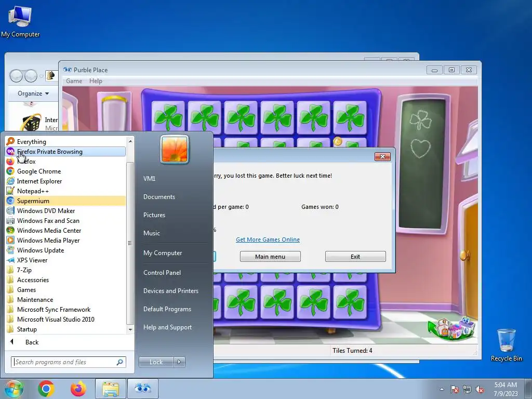The height and width of the screenshot is (399, 532).
Task: Open Recycle Bin on desktop
Action: click(506, 345)
